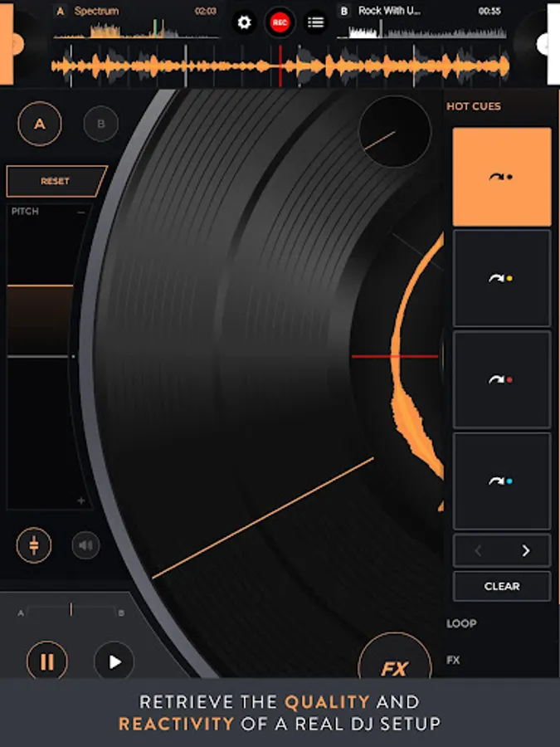Click the Spectrum track title on deck A
The height and width of the screenshot is (747, 560).
96,11
